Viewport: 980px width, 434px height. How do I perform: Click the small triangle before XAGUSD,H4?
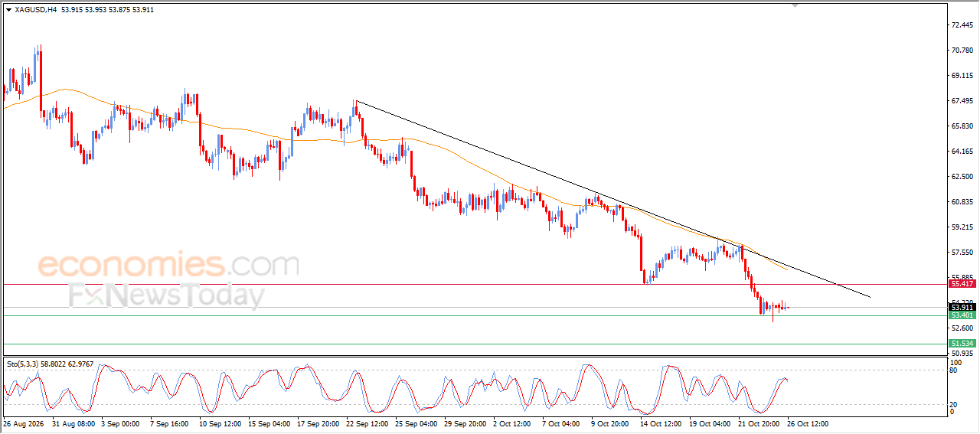[x=8, y=10]
